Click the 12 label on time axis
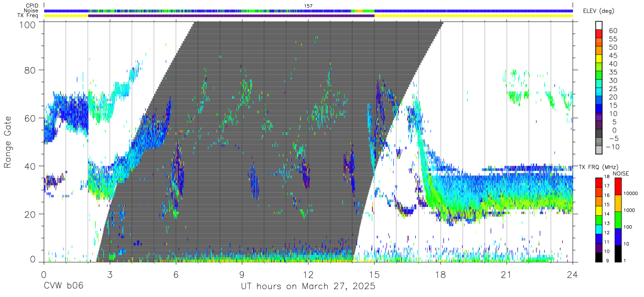Screen dimensions: 644x297 point(308,274)
